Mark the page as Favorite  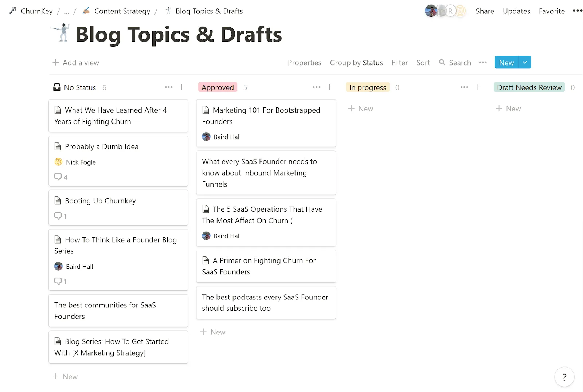pyautogui.click(x=552, y=11)
